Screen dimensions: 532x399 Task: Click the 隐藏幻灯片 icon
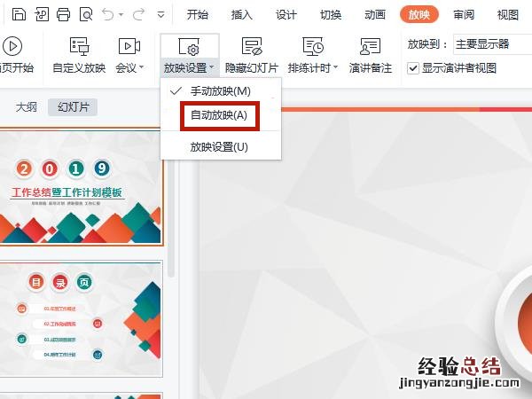point(252,46)
